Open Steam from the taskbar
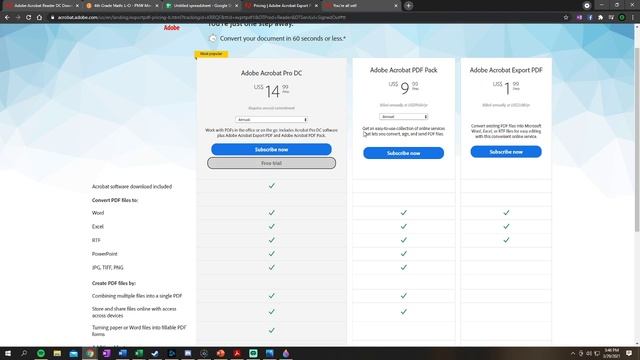 coord(155,353)
